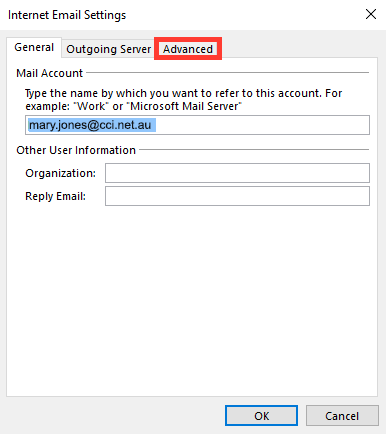Viewport: 386px width, 434px height.
Task: Confirm settings with the OK button
Action: (261, 416)
